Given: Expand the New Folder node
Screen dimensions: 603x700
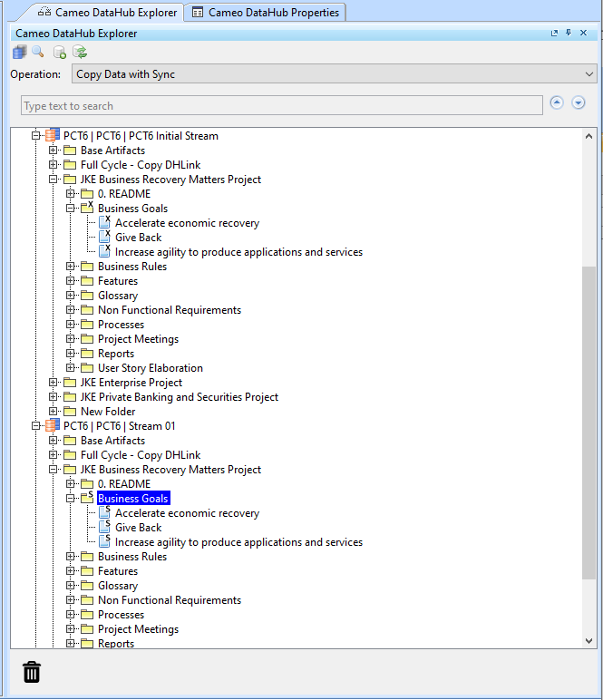Looking at the screenshot, I should (53, 411).
